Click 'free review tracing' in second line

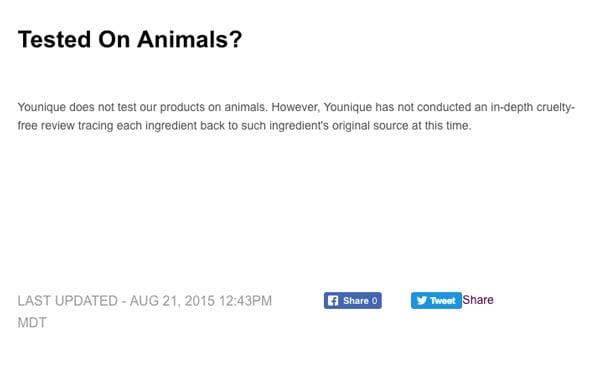(x=65, y=125)
